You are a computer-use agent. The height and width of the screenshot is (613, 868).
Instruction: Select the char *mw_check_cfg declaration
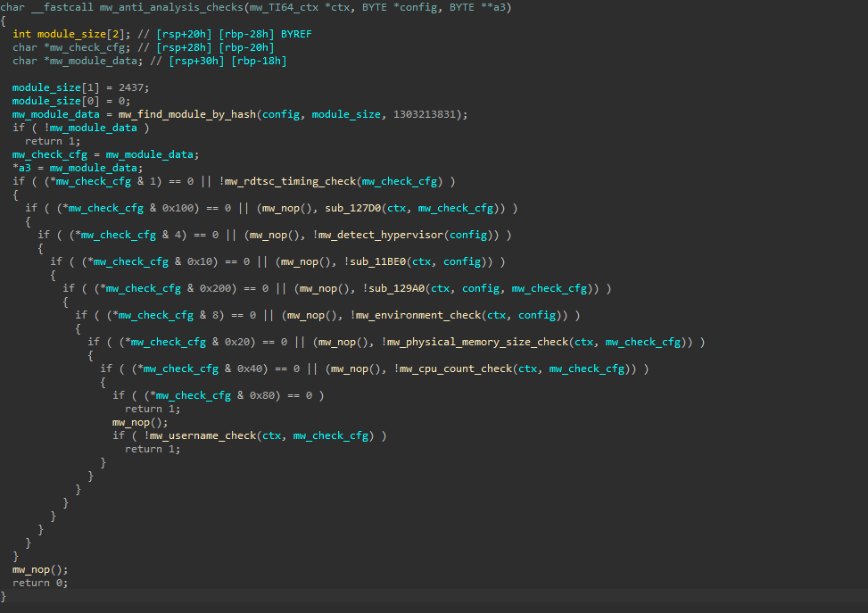(71, 47)
